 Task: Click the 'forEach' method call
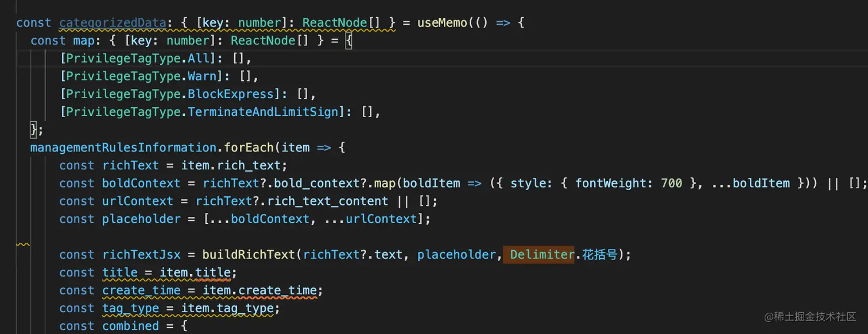[x=249, y=147]
